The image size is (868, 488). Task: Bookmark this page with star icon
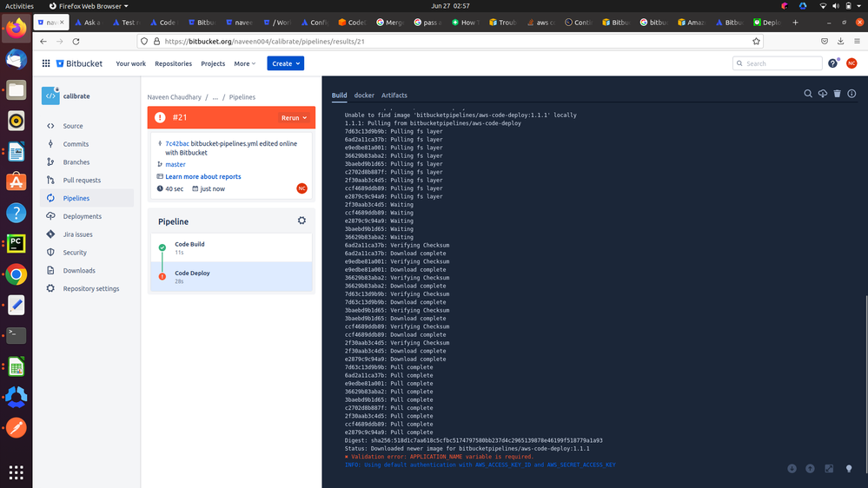756,42
